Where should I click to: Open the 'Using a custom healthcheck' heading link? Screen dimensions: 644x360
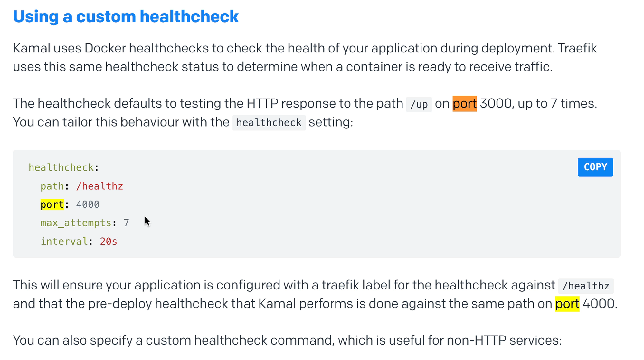pos(126,16)
